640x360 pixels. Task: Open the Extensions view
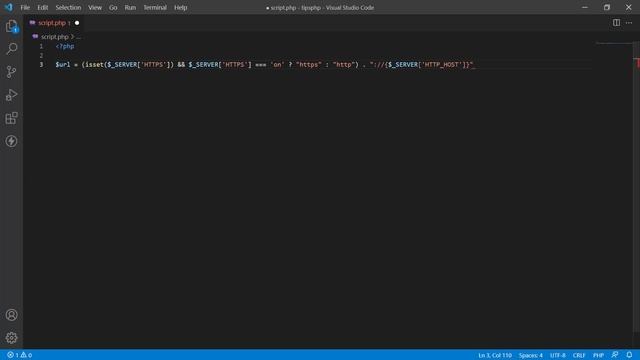pos(11,118)
